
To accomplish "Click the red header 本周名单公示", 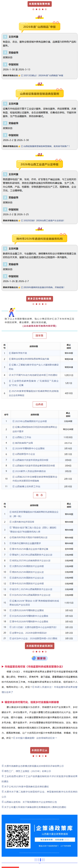I will (x=40, y=750).
